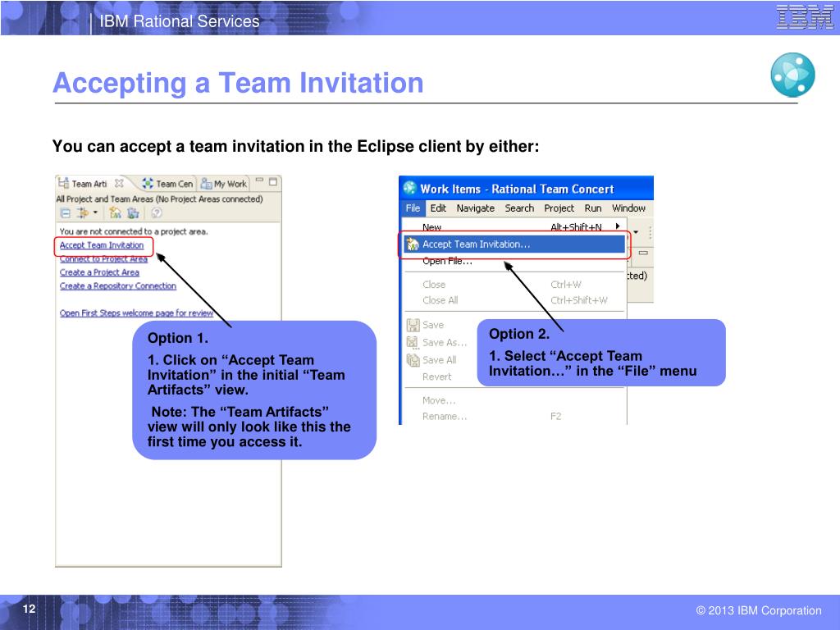Click 'You are not connected to a project area.' text
Viewport: 840px width, 630px height.
[134, 231]
